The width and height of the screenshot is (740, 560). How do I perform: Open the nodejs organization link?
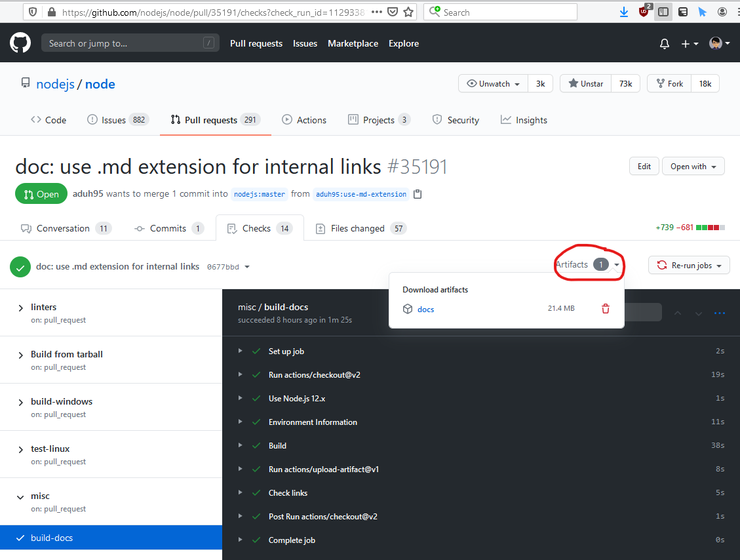55,84
